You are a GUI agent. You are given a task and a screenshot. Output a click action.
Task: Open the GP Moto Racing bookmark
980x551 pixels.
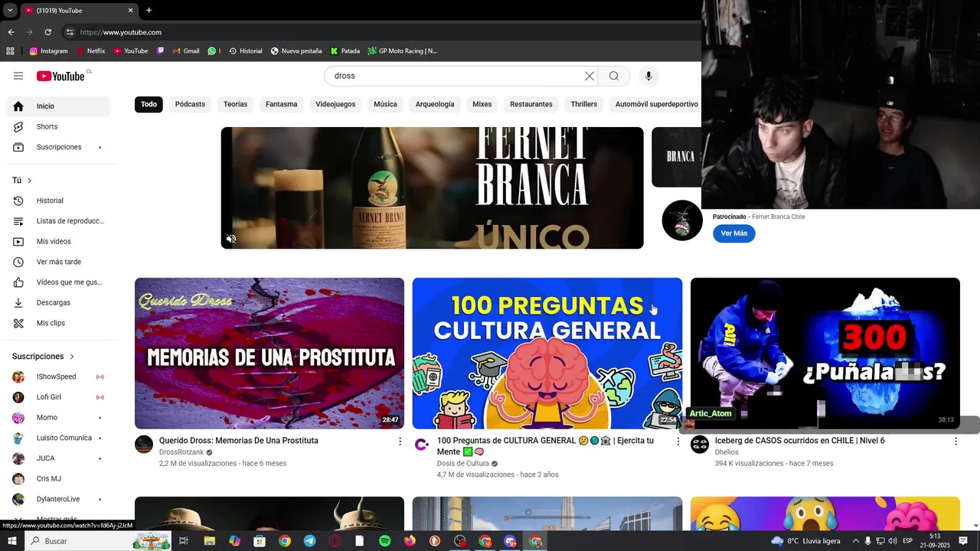(402, 51)
